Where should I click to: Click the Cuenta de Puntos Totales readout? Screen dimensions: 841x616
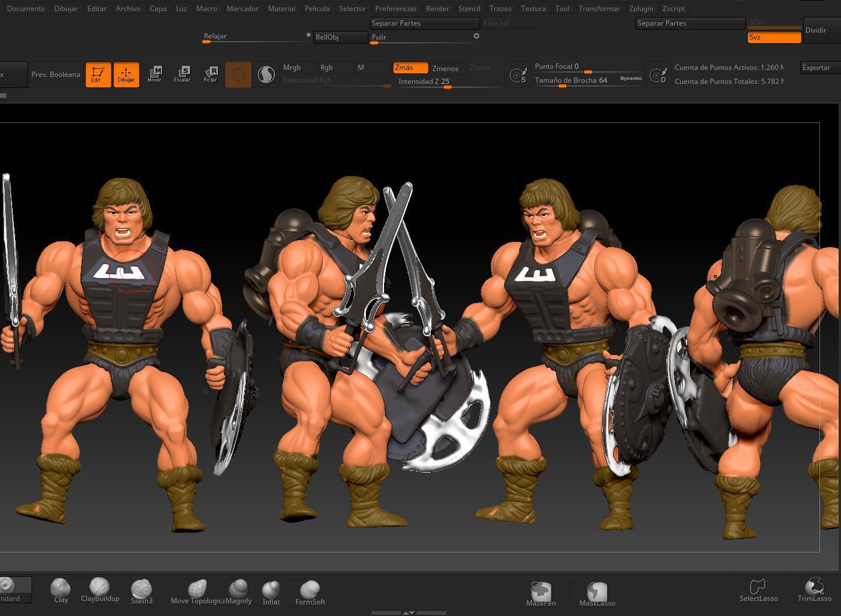click(x=729, y=82)
